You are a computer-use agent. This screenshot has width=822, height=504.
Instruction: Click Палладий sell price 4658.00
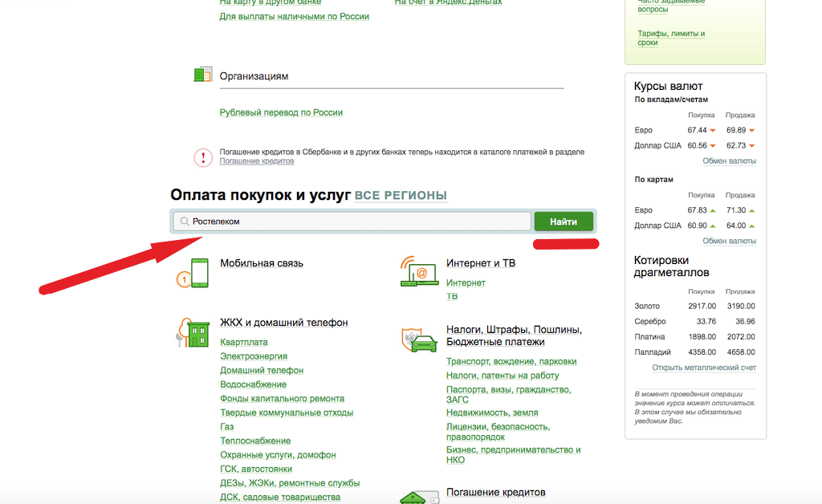741,352
